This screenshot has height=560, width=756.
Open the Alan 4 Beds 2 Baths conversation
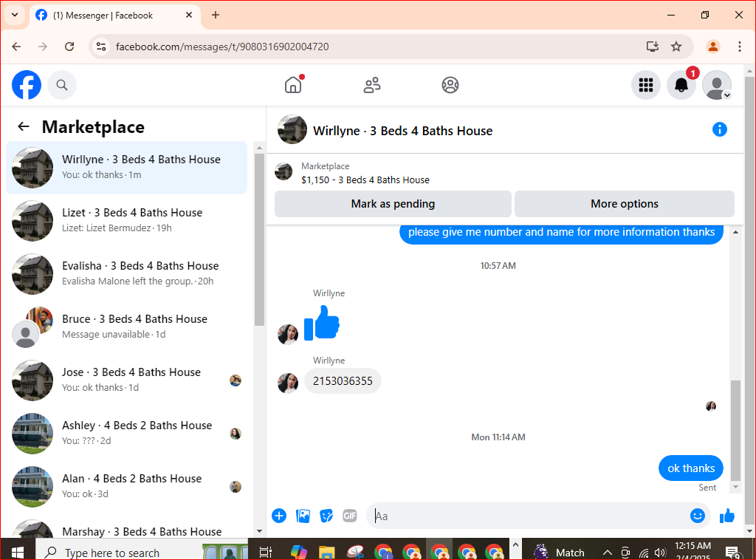(127, 485)
